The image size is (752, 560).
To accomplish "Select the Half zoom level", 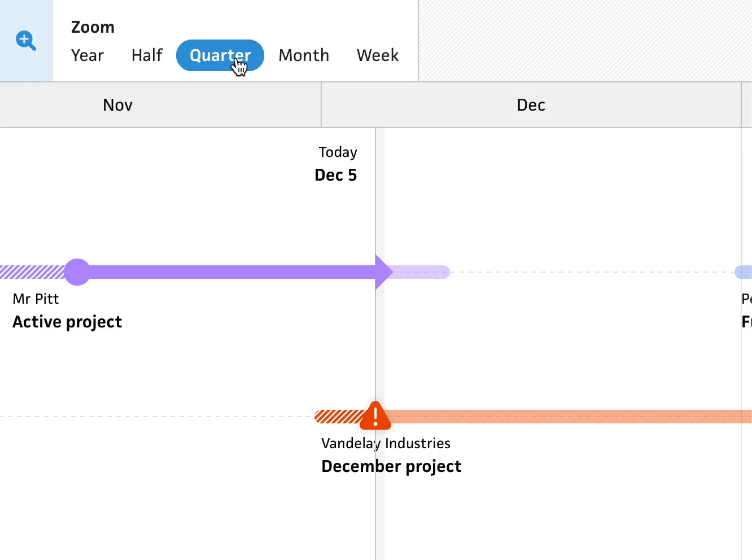I will (x=147, y=55).
